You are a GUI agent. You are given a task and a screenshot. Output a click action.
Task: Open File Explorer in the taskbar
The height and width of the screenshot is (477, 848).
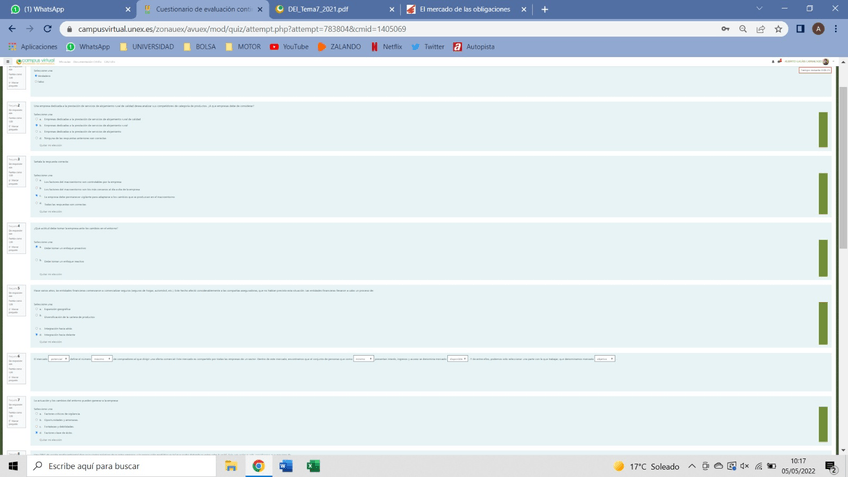(231, 466)
